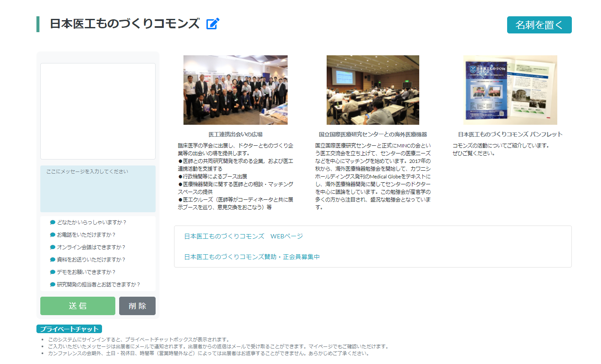Click the 削除 delete button
The width and height of the screenshot is (601, 364).
(x=137, y=306)
